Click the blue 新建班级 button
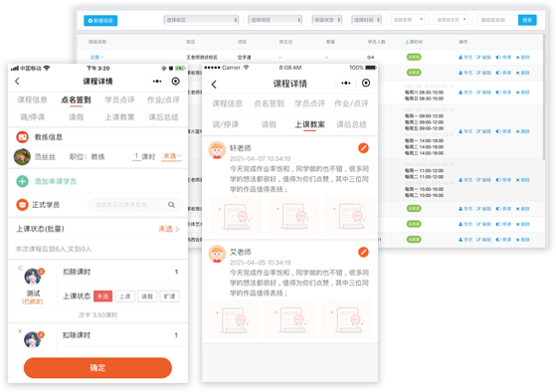This screenshot has height=392, width=556. tap(100, 21)
